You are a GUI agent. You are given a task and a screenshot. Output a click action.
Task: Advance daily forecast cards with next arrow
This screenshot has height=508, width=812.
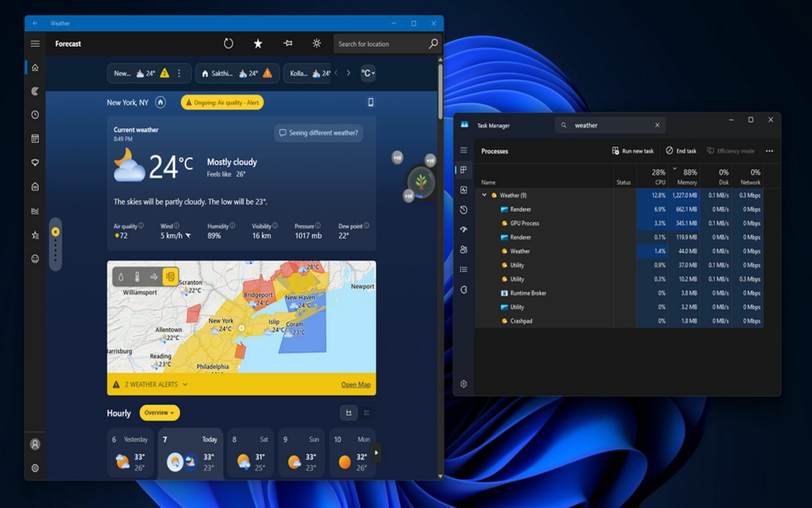pyautogui.click(x=376, y=453)
